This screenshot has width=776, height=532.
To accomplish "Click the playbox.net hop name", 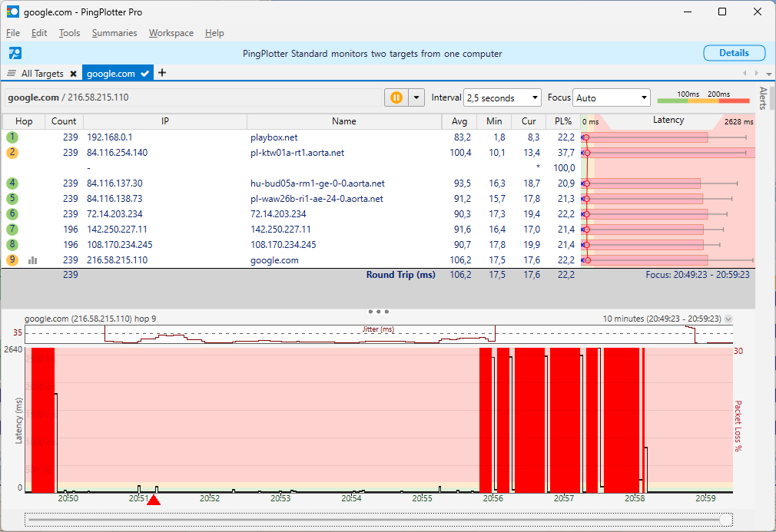I will pos(274,137).
